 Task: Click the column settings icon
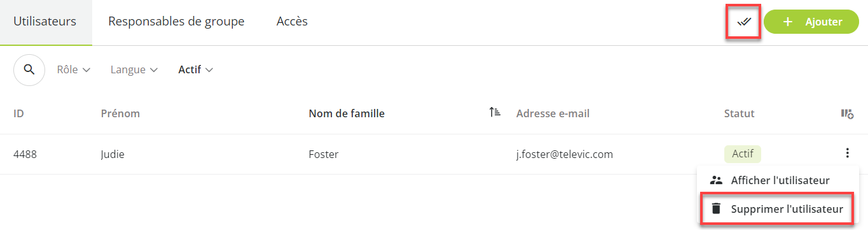tap(847, 113)
